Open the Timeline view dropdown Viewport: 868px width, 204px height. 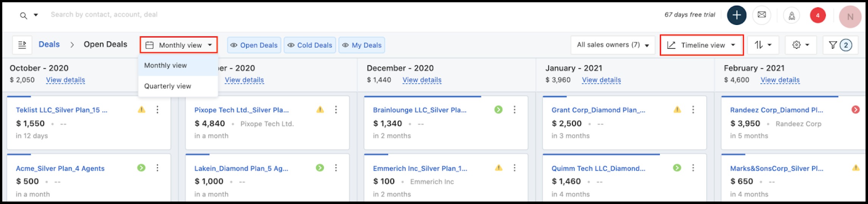click(x=701, y=45)
